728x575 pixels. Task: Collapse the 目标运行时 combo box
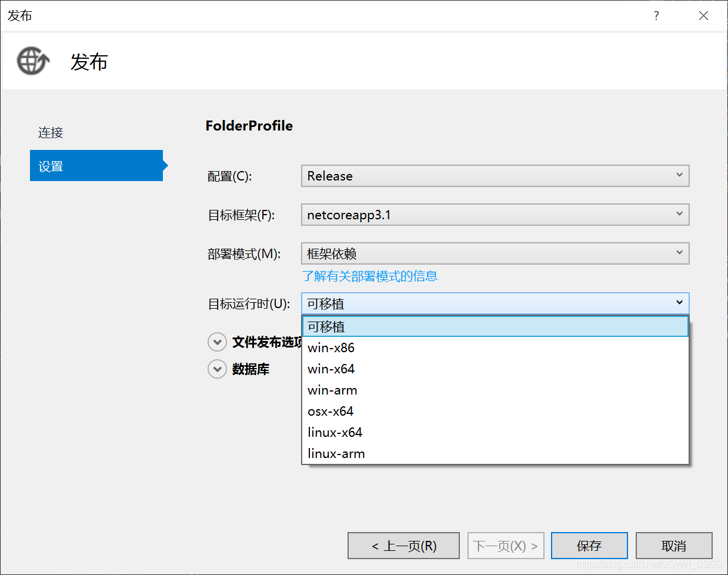point(495,303)
